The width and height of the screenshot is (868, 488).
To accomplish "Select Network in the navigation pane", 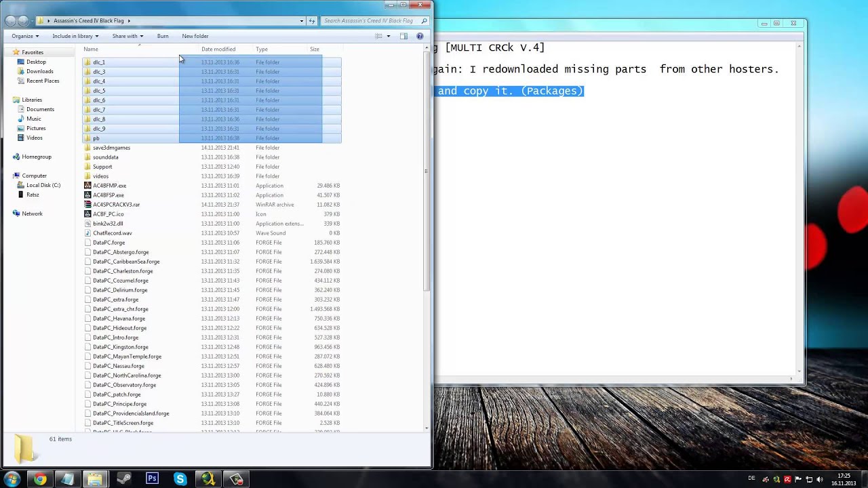I will [x=32, y=213].
